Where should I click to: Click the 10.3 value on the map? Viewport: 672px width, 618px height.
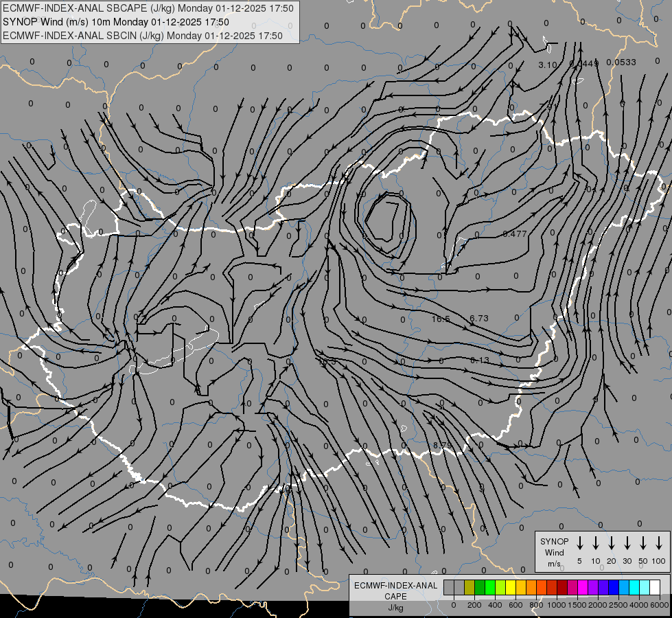[327, 362]
